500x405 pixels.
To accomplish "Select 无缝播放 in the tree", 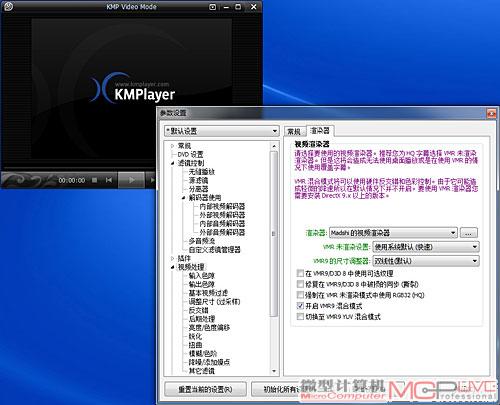I will [202, 172].
